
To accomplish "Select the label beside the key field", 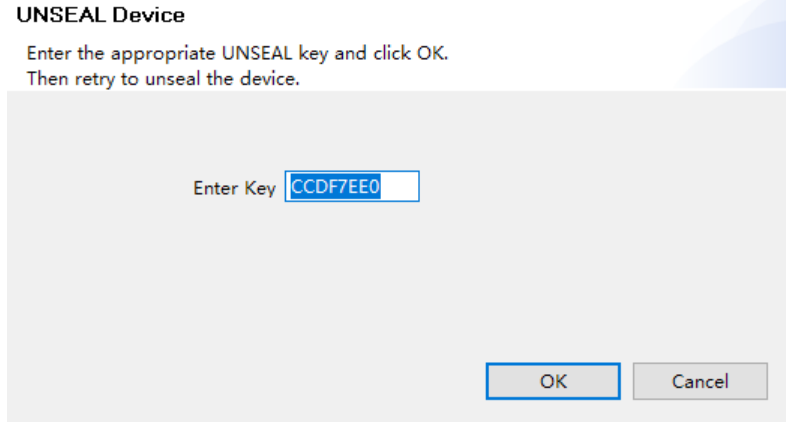I will [234, 188].
